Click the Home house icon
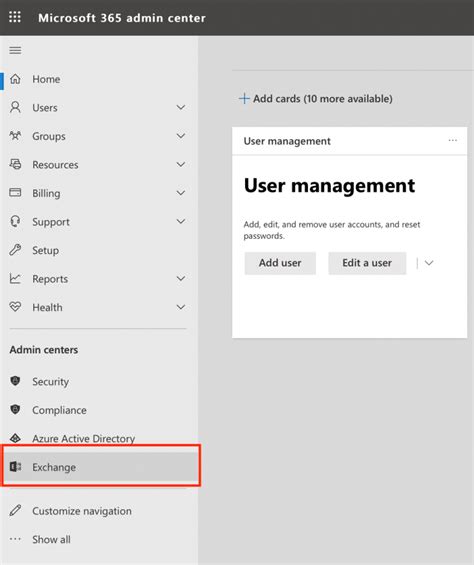 click(15, 79)
